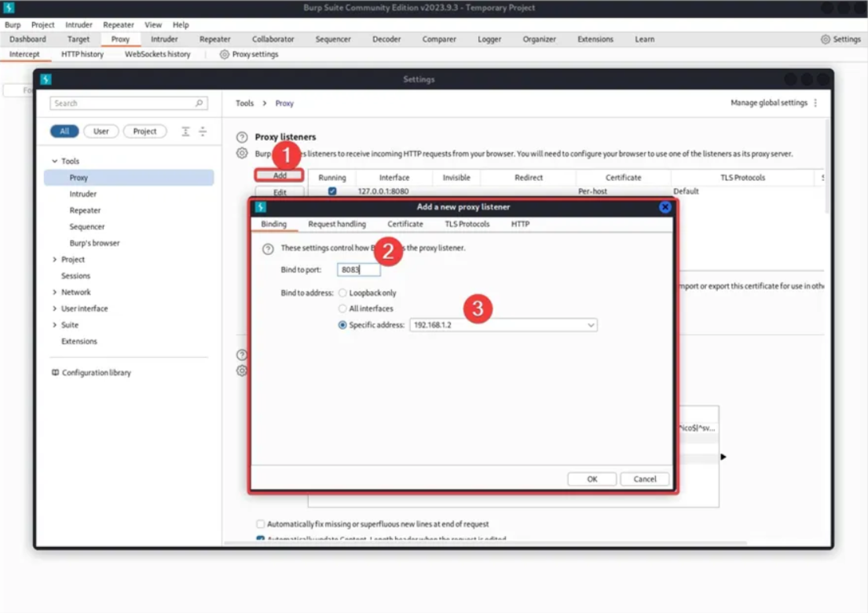Image resolution: width=868 pixels, height=613 pixels.
Task: Click OK to confirm new listener
Action: pos(591,479)
